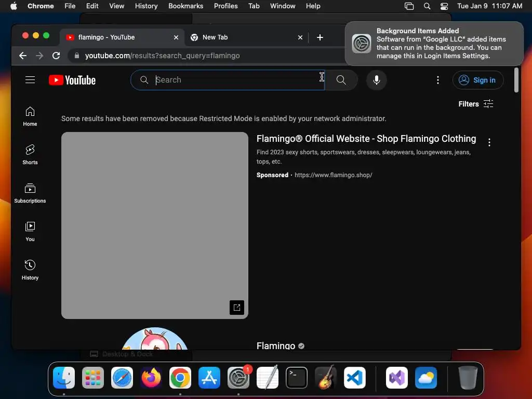Image resolution: width=532 pixels, height=399 pixels.
Task: Click the browser forward arrow
Action: click(39, 56)
